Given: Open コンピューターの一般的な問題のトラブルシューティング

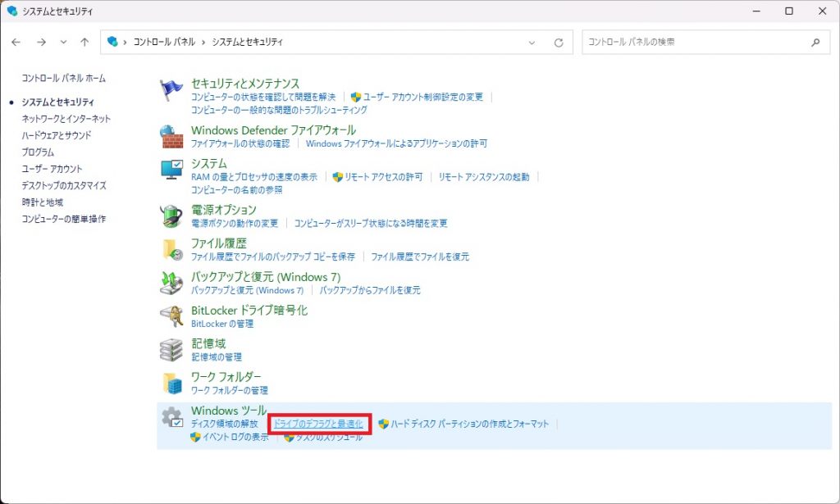Looking at the screenshot, I should pyautogui.click(x=279, y=110).
